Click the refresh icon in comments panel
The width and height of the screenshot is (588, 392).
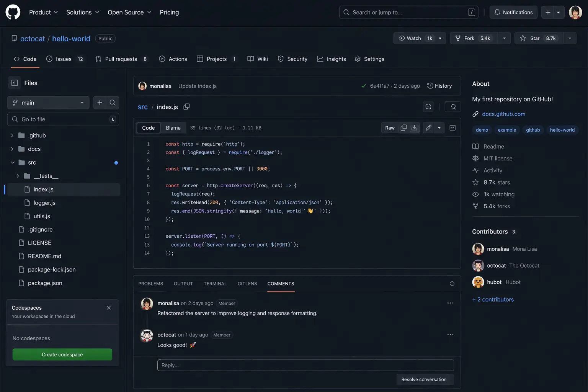click(x=452, y=284)
